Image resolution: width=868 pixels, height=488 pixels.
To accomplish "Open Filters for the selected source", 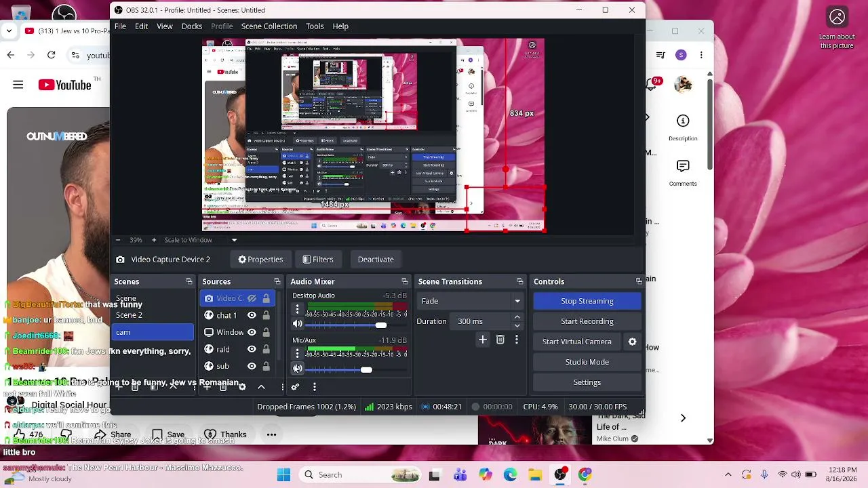I will (x=318, y=260).
